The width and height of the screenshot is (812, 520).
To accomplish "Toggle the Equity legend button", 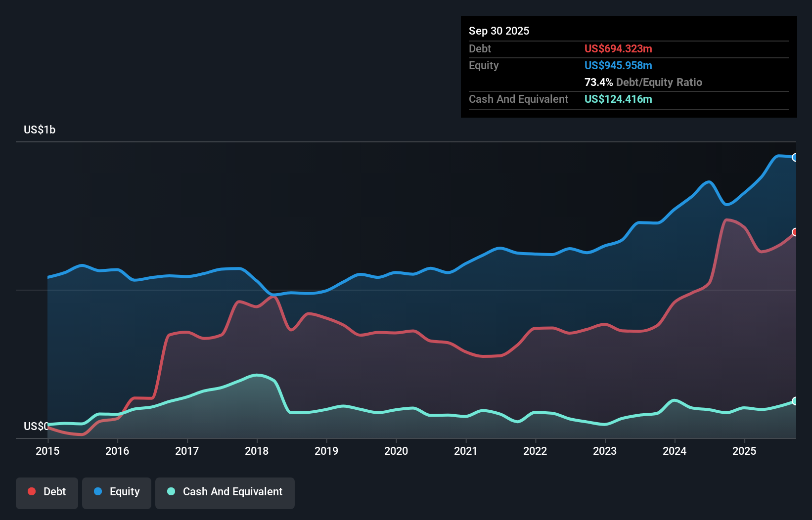I will pos(117,493).
